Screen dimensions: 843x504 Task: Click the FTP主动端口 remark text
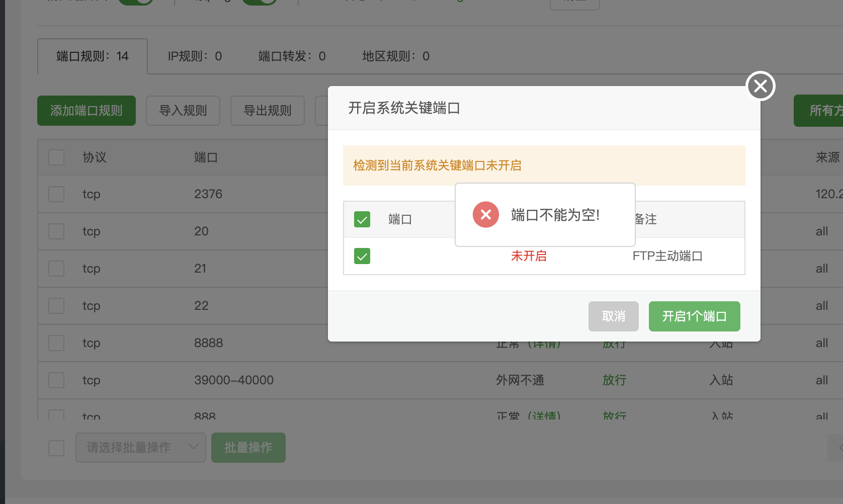tap(667, 256)
